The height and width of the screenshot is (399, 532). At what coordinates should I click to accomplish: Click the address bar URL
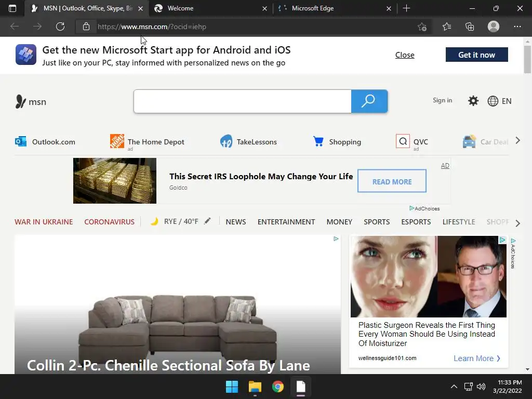pos(152,26)
